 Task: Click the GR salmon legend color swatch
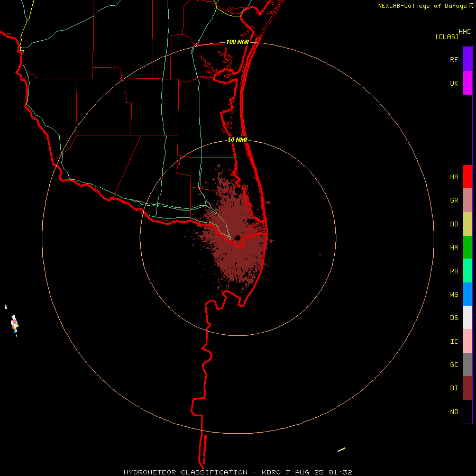[467, 200]
